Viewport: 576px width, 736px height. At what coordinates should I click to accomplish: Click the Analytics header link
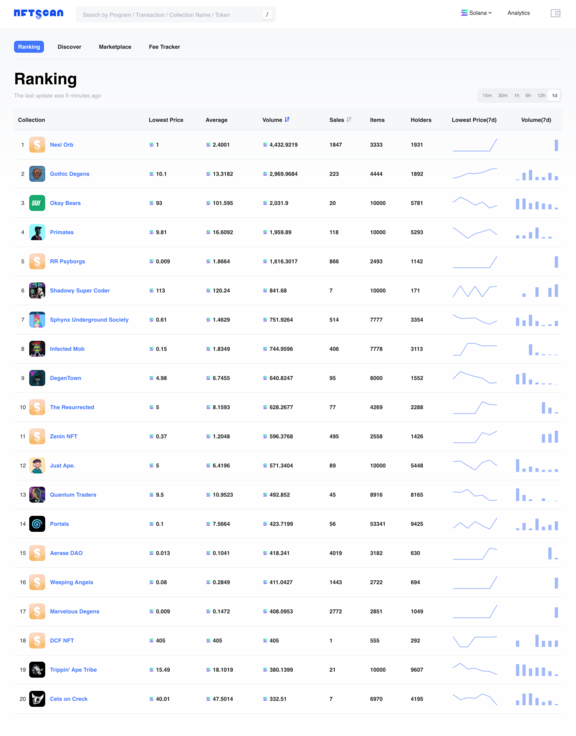tap(519, 13)
